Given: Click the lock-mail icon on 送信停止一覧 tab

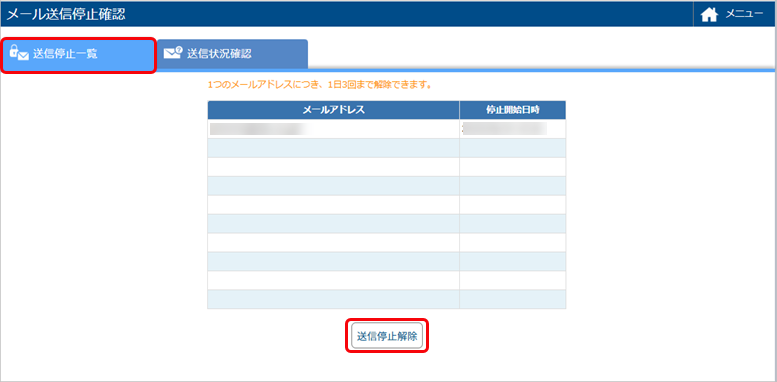Looking at the screenshot, I should coord(19,53).
